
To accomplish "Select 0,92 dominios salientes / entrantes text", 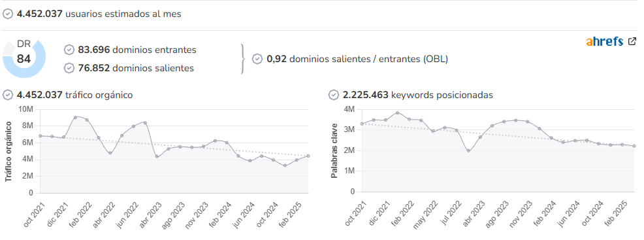I will coord(357,59).
